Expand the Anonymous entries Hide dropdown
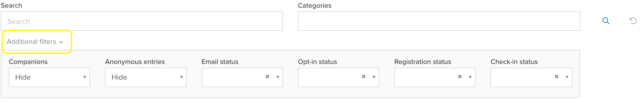644x103 pixels. [146, 77]
